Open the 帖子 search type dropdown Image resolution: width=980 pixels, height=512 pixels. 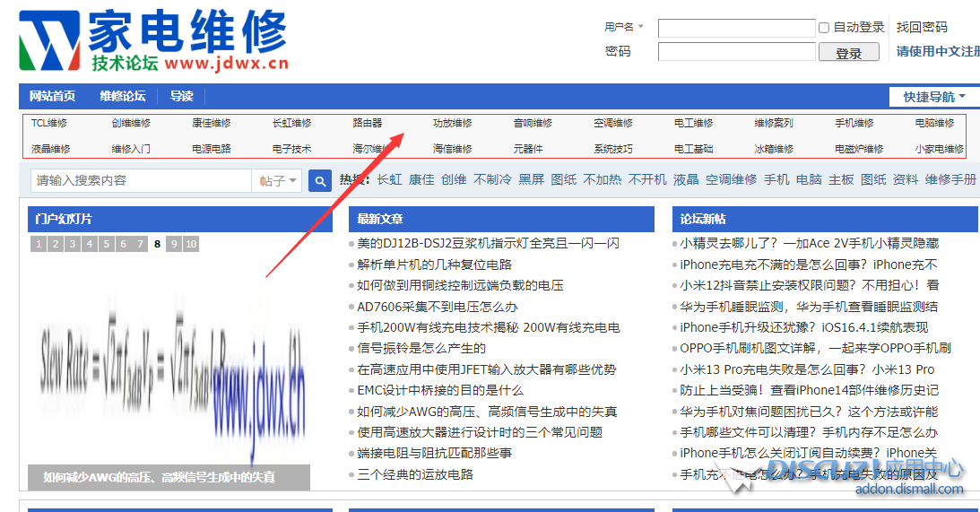[279, 181]
